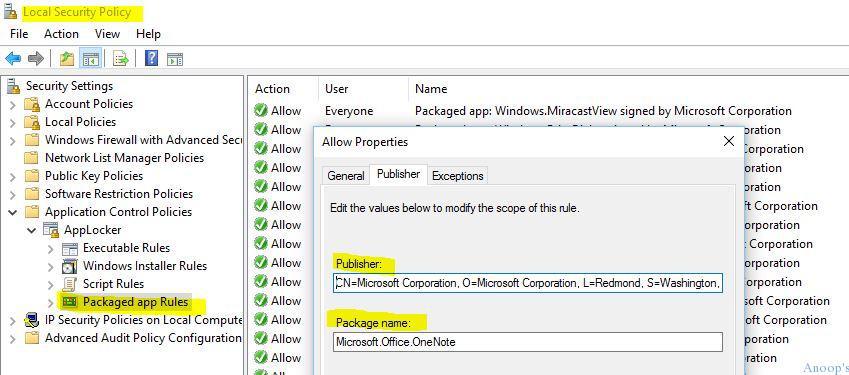Click the AppLocker node icon
This screenshot has height=375, width=849.
point(51,230)
